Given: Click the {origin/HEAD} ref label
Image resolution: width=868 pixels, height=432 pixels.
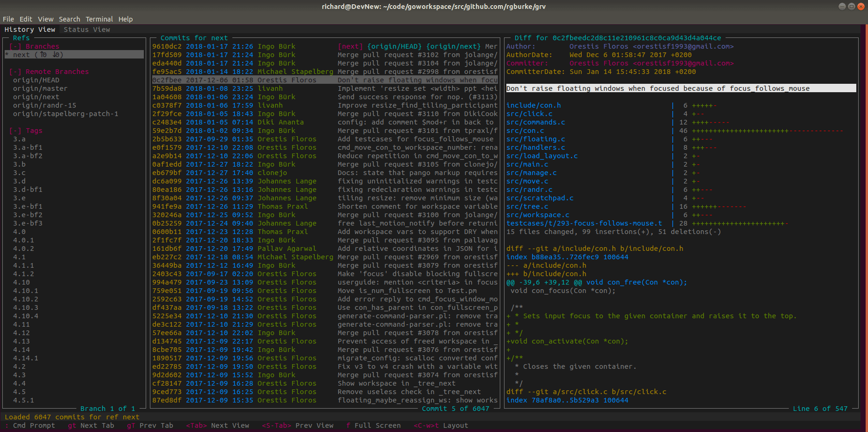Looking at the screenshot, I should [x=394, y=46].
